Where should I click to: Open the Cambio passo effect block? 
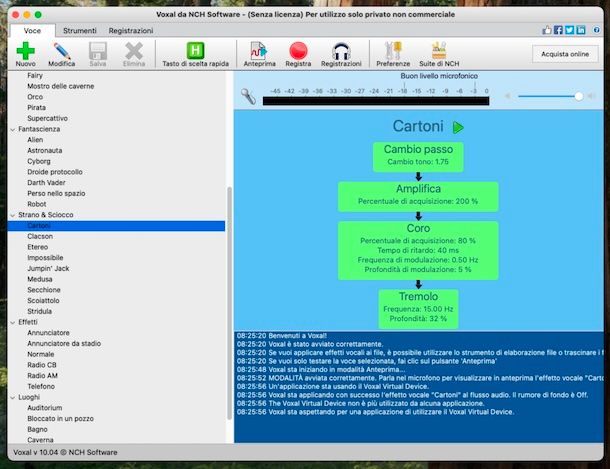[418, 157]
